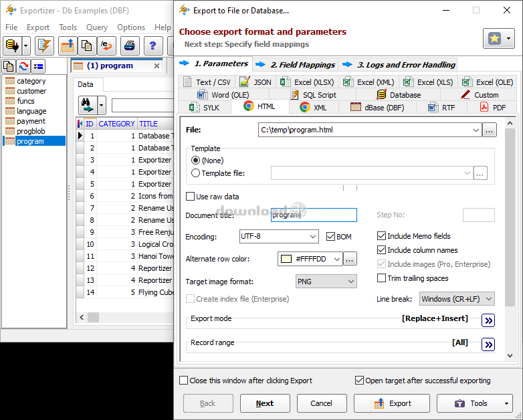The height and width of the screenshot is (420, 523).
Task: Select the Text / CSV format tab
Action: 207,82
